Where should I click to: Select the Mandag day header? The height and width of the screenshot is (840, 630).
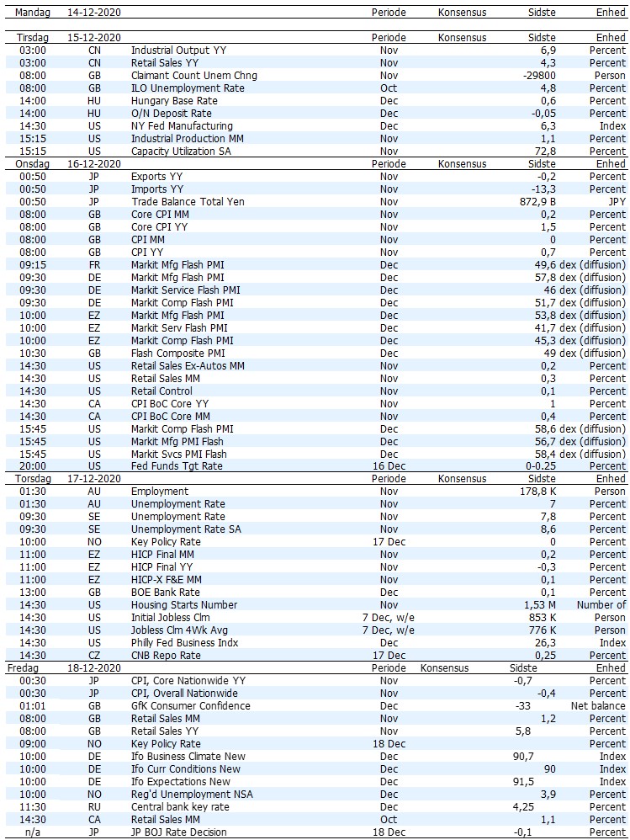pos(33,13)
